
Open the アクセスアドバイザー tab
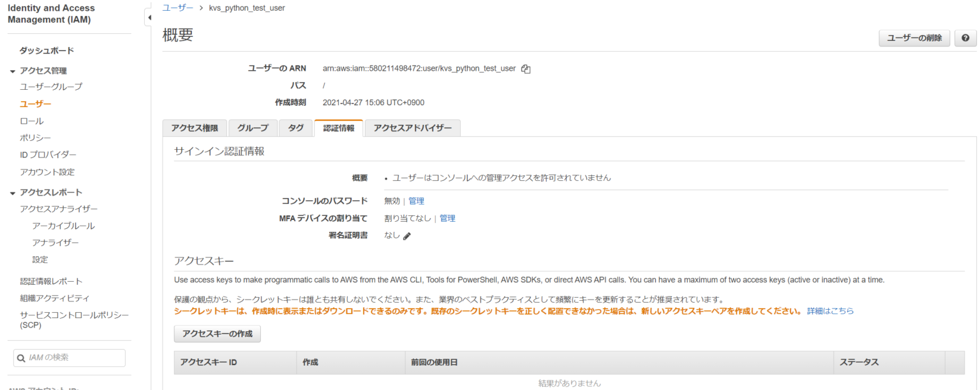click(x=413, y=128)
